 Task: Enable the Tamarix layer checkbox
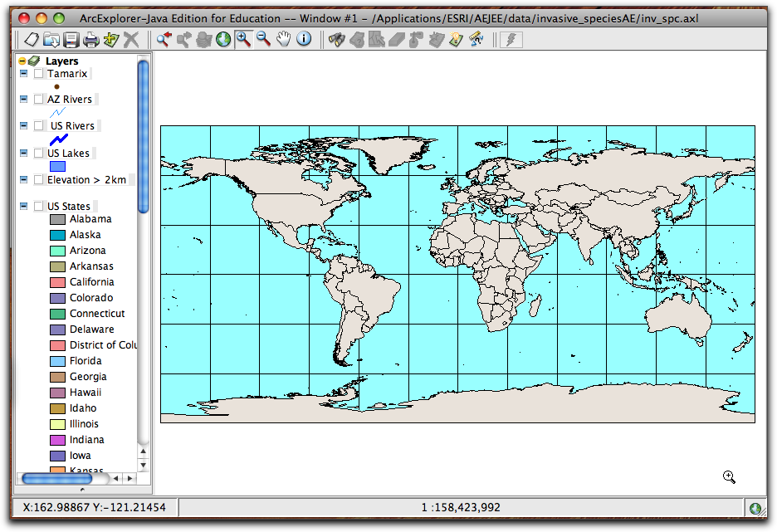(x=39, y=74)
